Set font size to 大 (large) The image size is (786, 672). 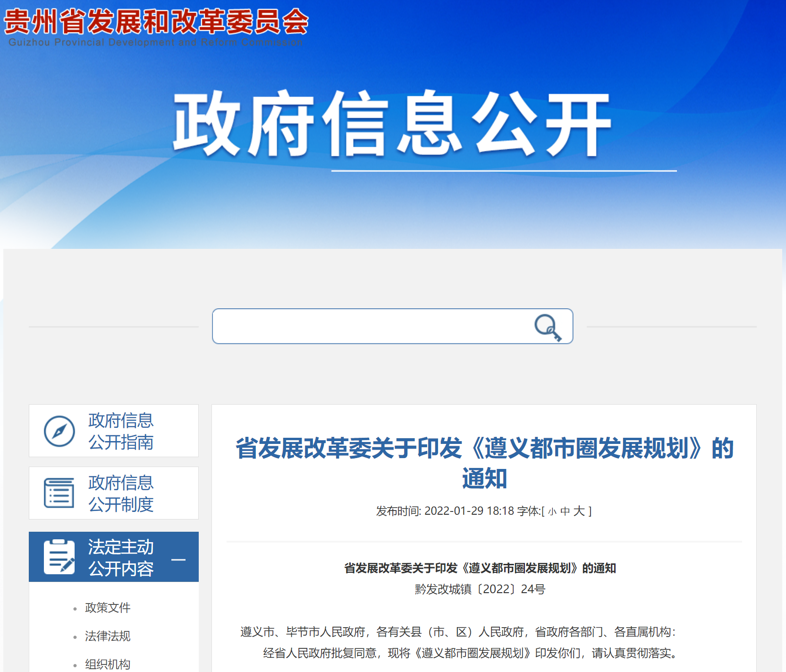[579, 511]
